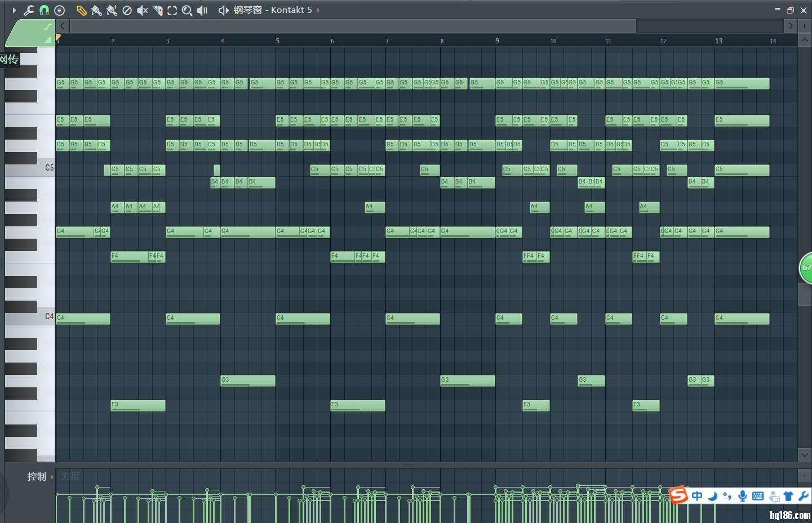Image resolution: width=812 pixels, height=523 pixels.
Task: Click bar 13 on the timeline ruler
Action: [x=718, y=41]
